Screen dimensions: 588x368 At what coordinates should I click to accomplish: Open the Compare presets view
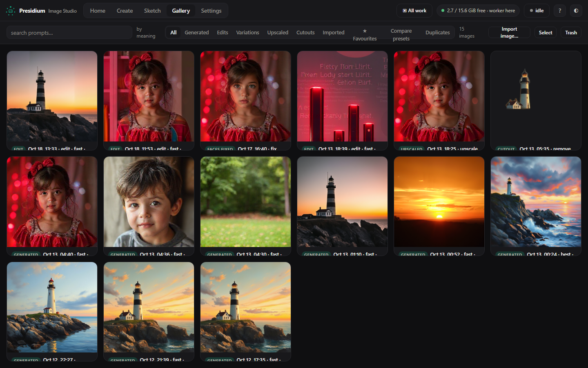coord(401,35)
